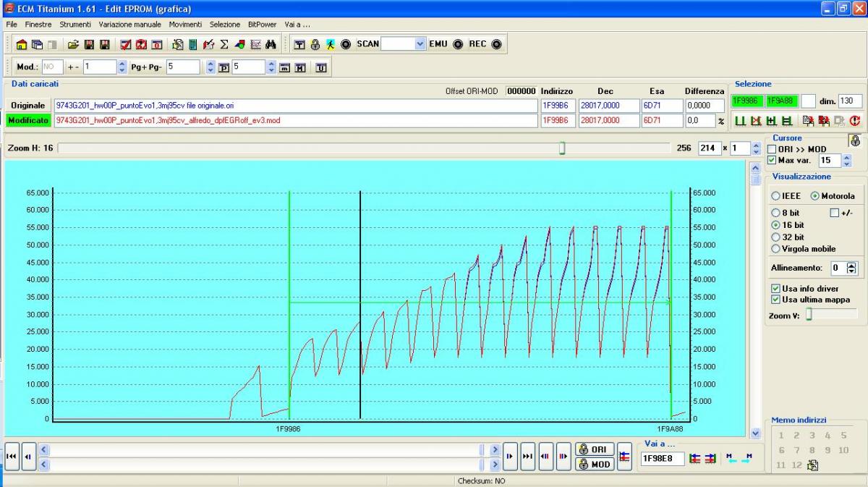Open the Strumenti menu
Image resolution: width=868 pixels, height=487 pixels.
[x=75, y=25]
